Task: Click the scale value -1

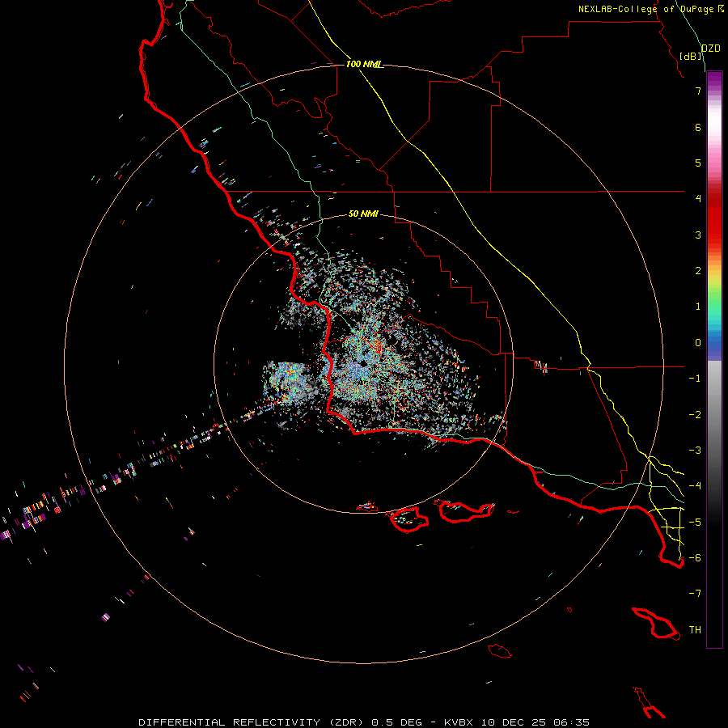Action: tap(695, 379)
